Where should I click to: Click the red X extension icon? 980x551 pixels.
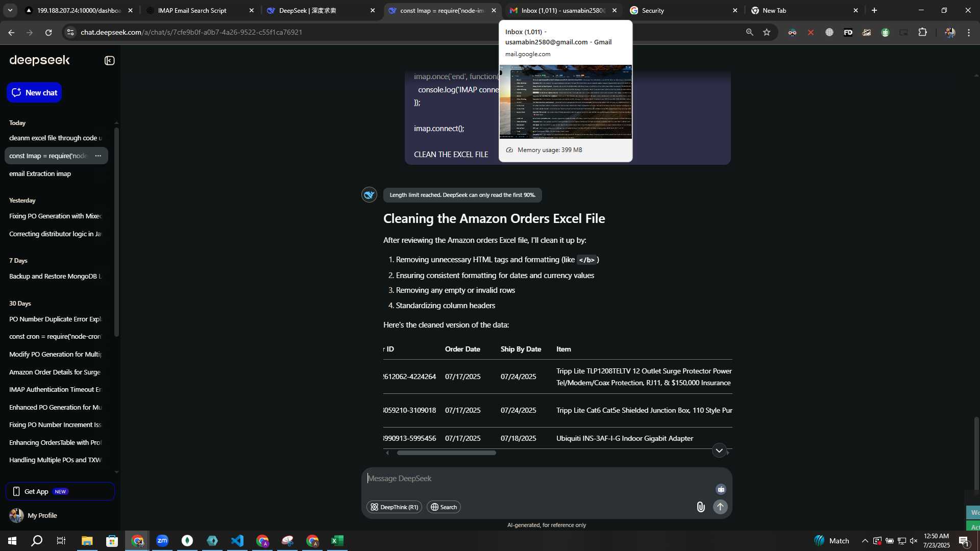(x=811, y=32)
